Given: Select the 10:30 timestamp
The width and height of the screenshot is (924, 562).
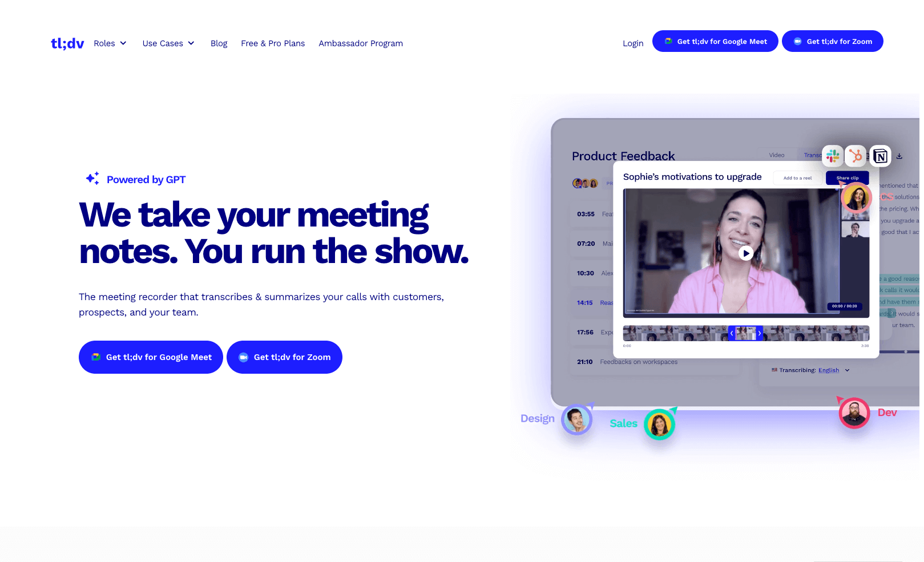Looking at the screenshot, I should 586,273.
